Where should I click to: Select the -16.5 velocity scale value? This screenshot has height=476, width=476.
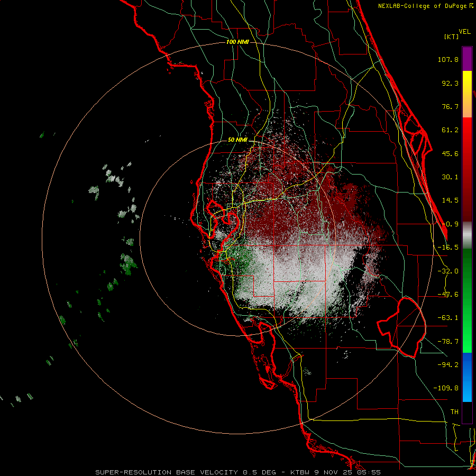pyautogui.click(x=448, y=248)
